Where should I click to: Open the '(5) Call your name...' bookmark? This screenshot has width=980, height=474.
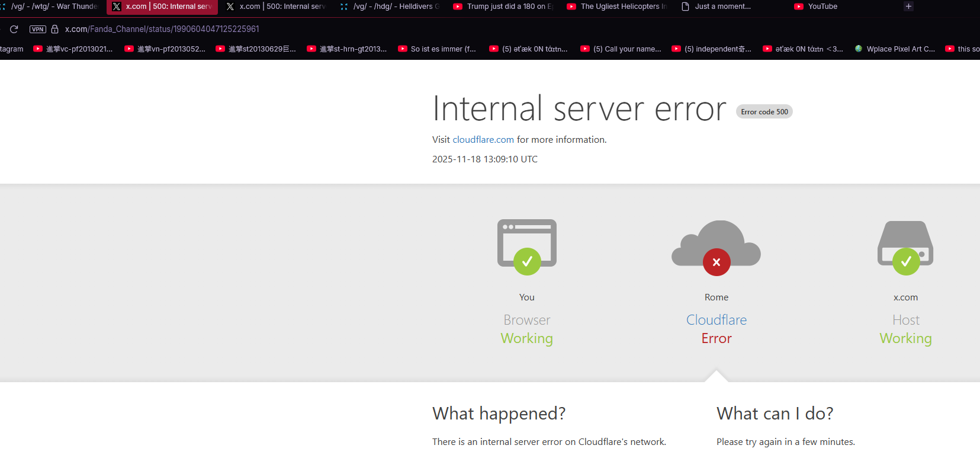pos(621,49)
